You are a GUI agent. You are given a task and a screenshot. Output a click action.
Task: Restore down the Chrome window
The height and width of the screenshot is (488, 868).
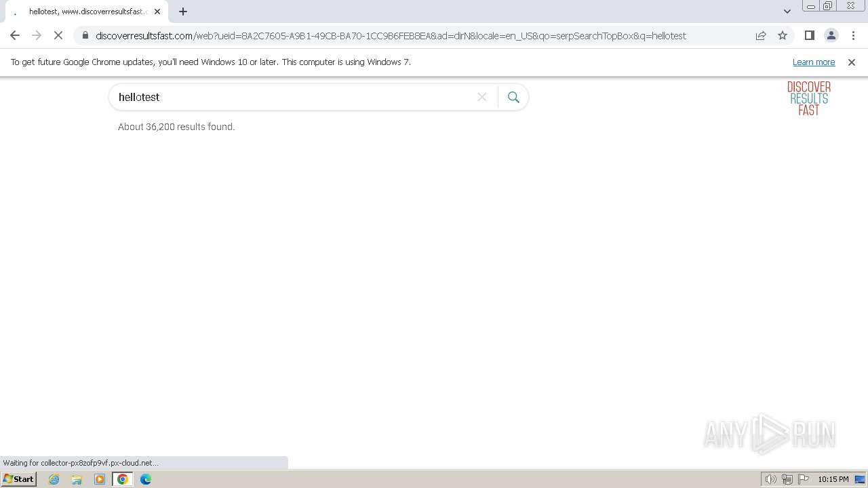[x=827, y=6]
